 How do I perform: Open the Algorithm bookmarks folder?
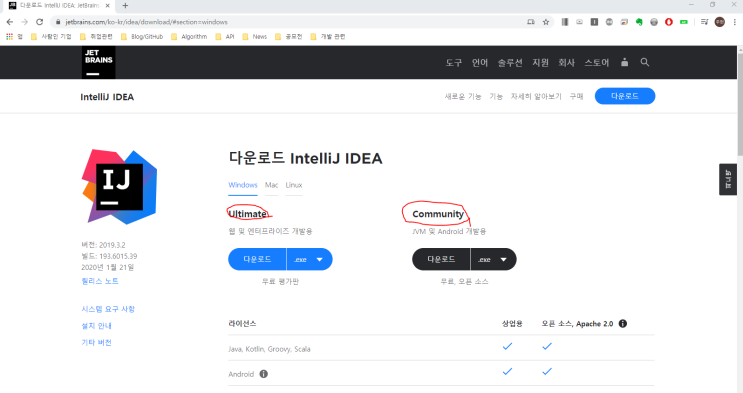(x=189, y=37)
